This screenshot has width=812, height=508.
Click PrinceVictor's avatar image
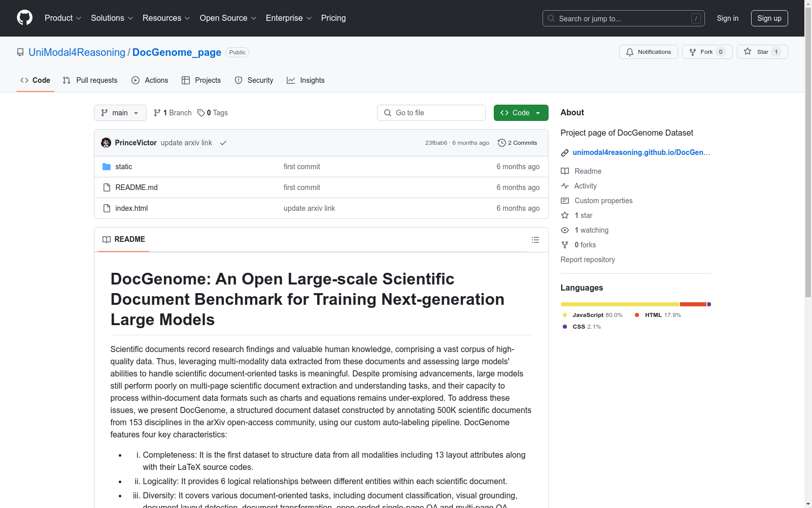[106, 143]
